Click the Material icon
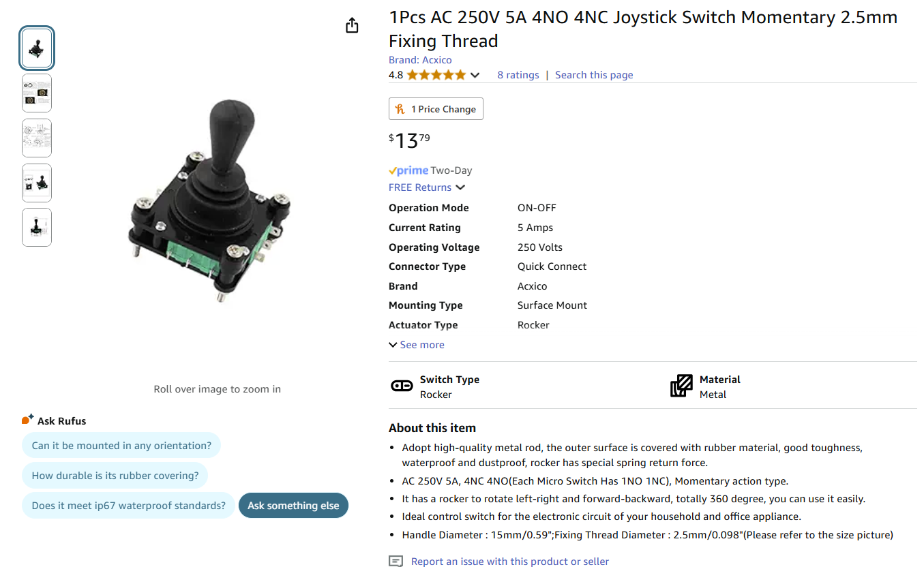 [681, 386]
